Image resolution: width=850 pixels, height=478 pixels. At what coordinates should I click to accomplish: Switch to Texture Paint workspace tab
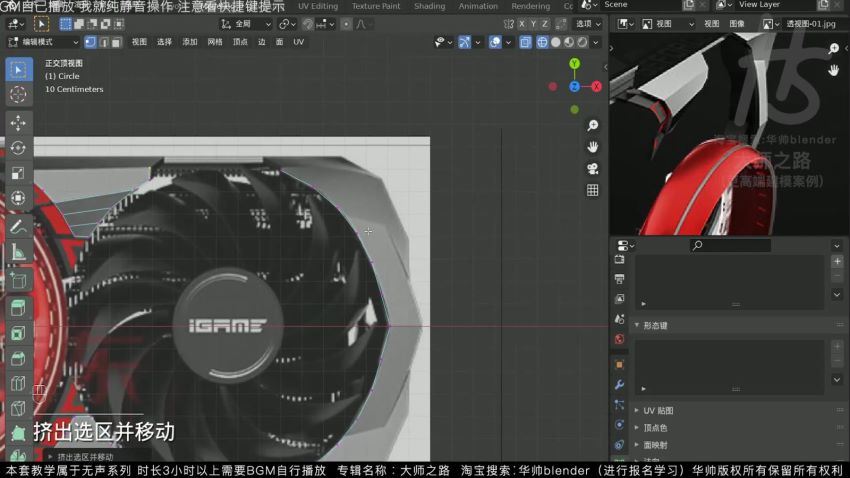click(x=376, y=6)
